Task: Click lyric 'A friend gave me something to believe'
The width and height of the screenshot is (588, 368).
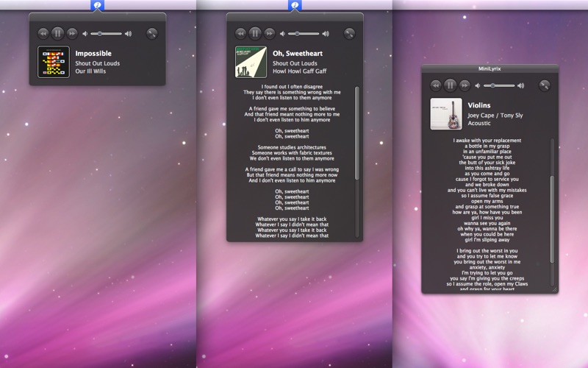Action: point(292,109)
